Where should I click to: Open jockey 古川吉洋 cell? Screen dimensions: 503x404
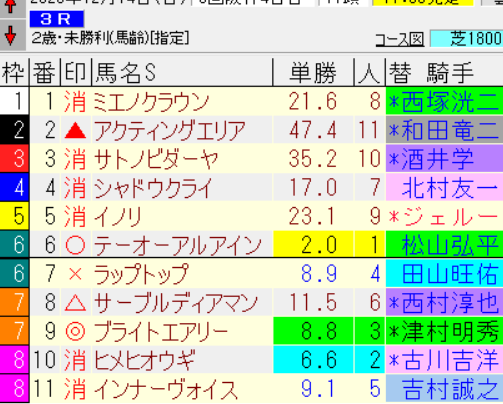coord(444,360)
